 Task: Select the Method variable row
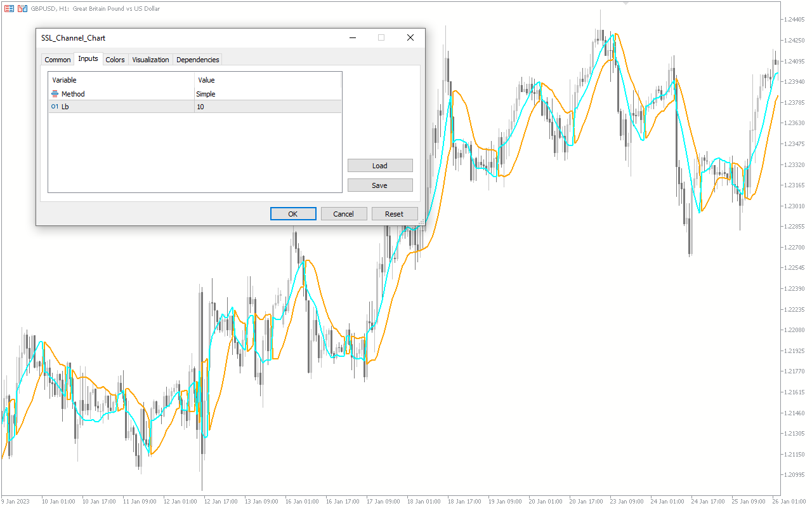(x=195, y=94)
